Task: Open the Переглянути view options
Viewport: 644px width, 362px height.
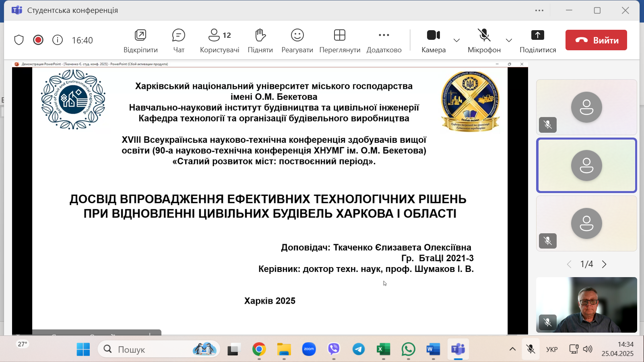Action: coord(340,41)
